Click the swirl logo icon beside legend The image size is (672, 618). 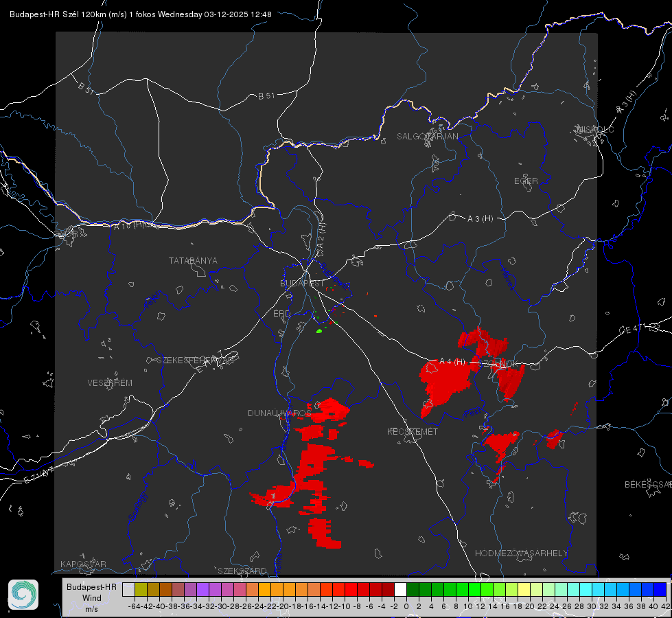(23, 595)
